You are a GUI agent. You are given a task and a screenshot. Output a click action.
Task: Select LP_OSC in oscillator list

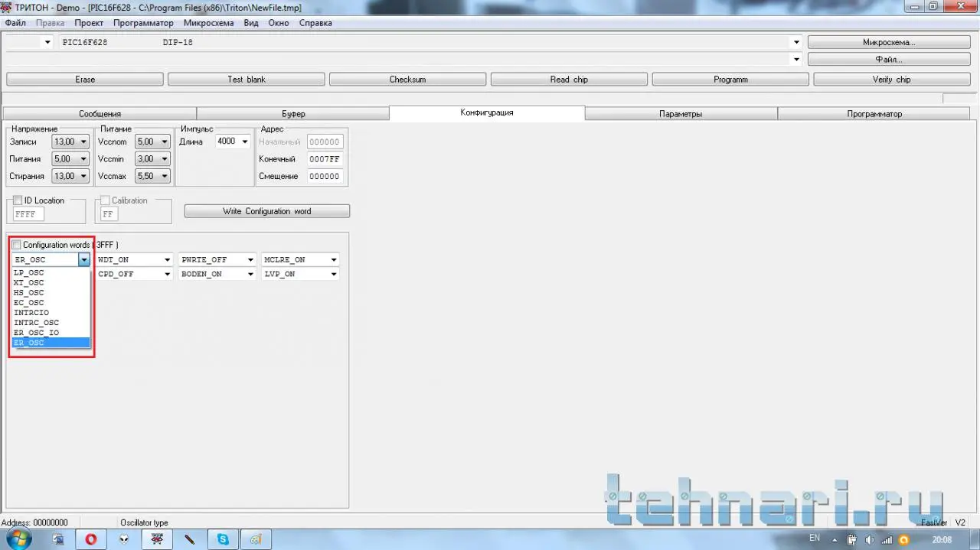pyautogui.click(x=51, y=272)
